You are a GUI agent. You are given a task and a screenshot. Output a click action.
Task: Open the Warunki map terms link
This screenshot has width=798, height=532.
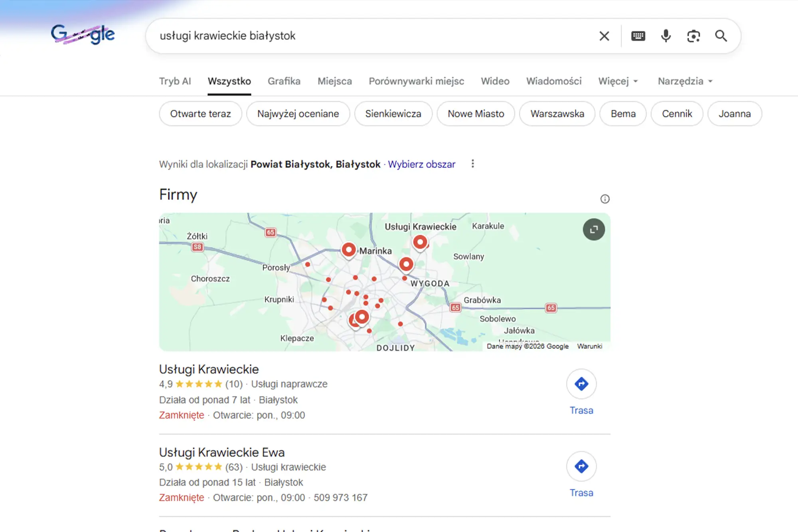coord(590,346)
